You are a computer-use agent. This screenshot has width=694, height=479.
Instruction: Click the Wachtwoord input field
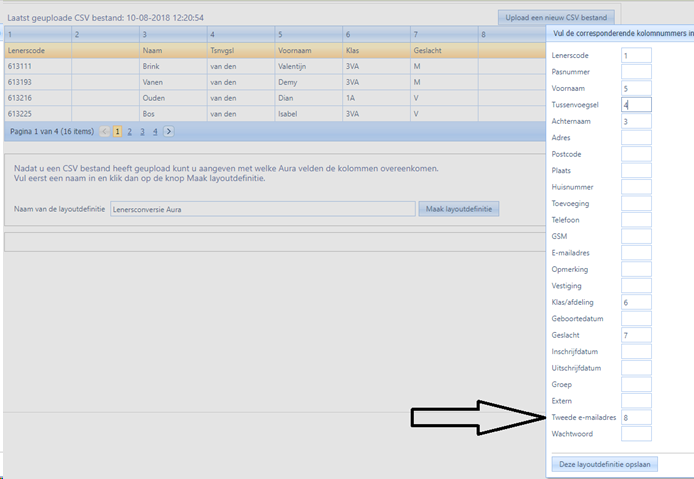click(x=636, y=434)
